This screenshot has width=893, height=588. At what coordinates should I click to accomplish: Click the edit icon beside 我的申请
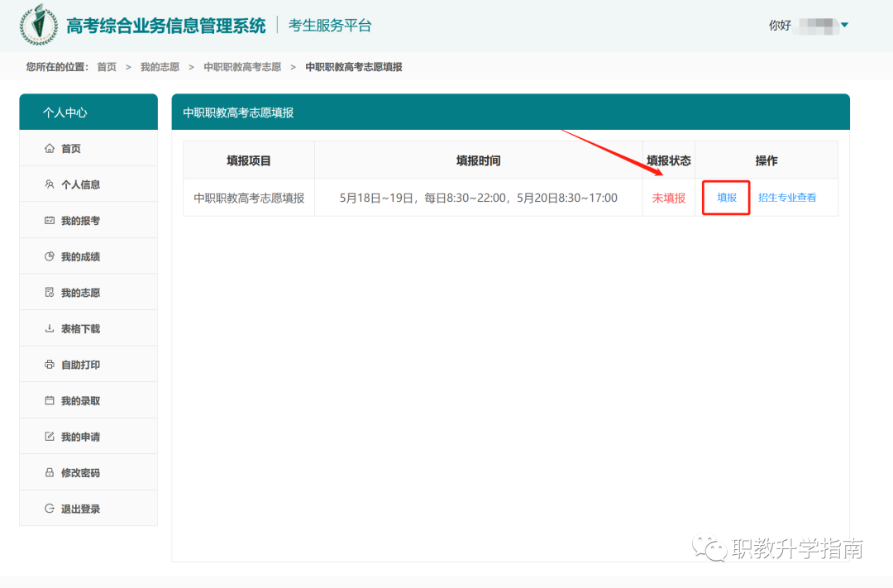[x=50, y=437]
